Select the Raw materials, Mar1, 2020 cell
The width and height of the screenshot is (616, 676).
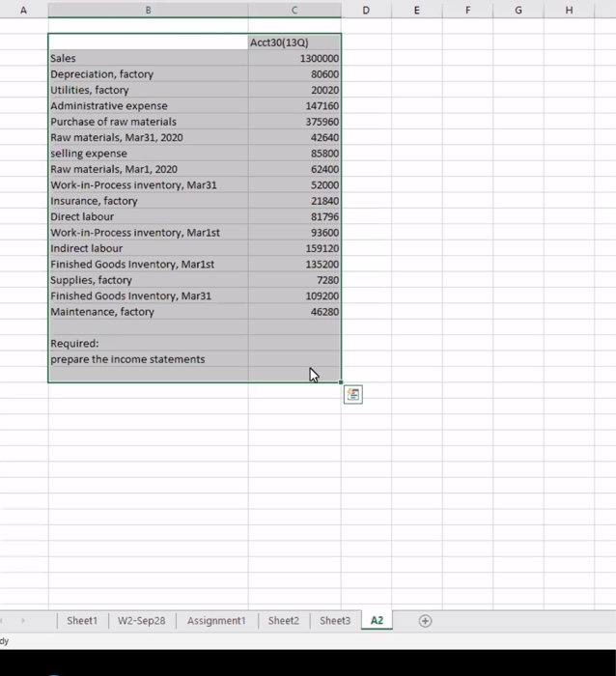(x=149, y=169)
